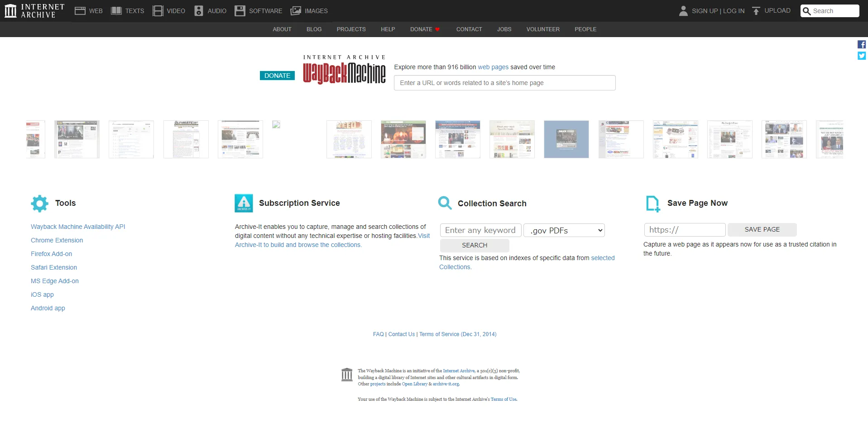Click the teal DONATE button
Screen dimensions: 868x446
[277, 76]
